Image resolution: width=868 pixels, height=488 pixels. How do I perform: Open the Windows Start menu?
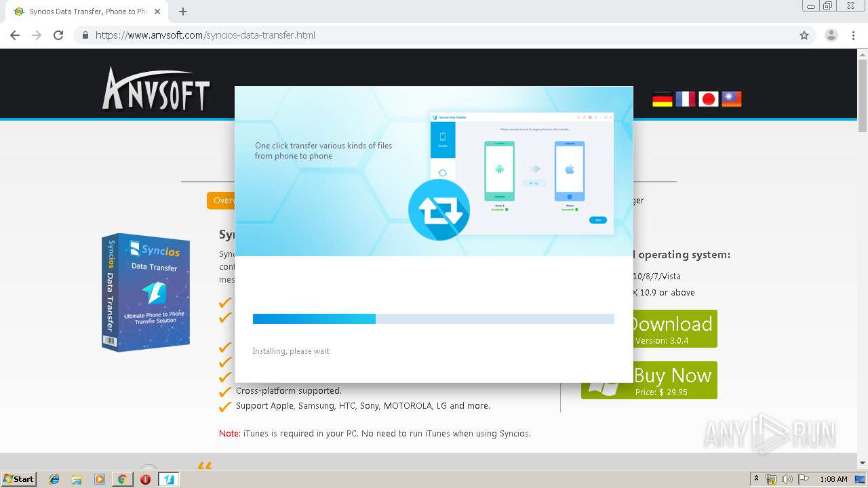pos(19,479)
